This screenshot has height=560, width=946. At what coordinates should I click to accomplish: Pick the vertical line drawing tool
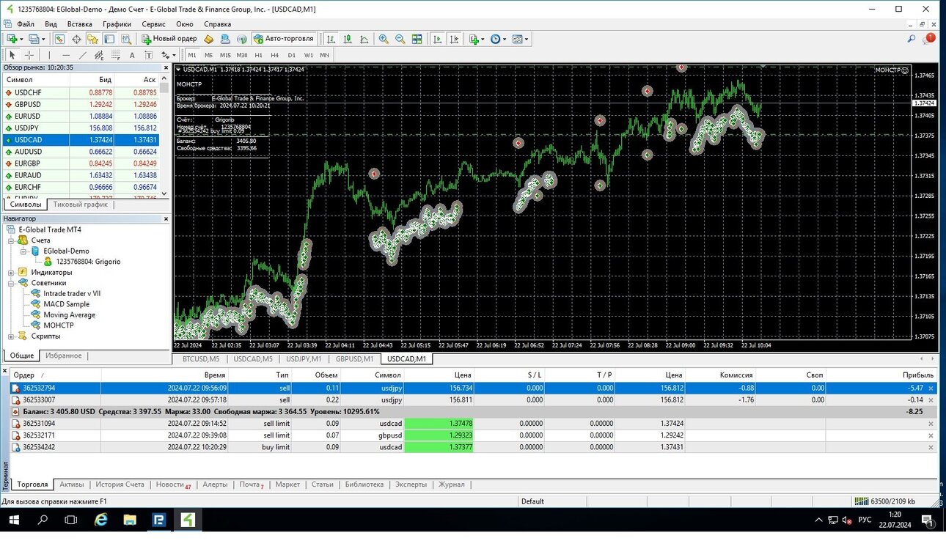[49, 55]
